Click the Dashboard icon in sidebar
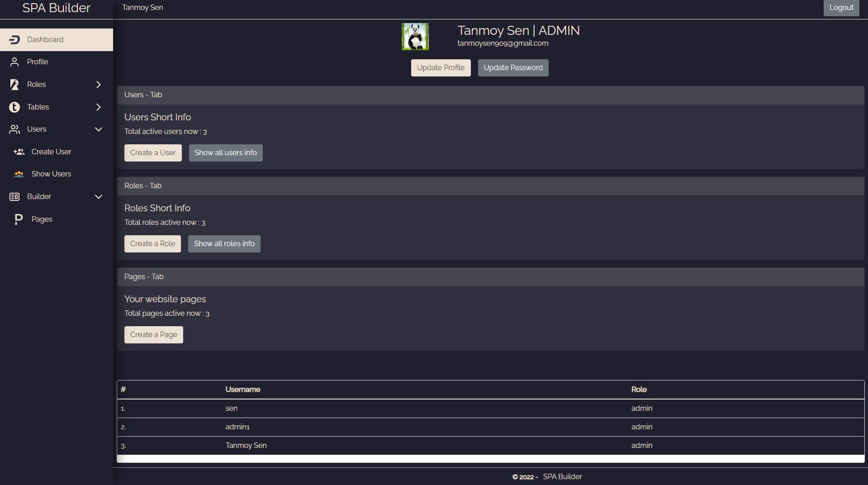868x485 pixels. point(14,40)
